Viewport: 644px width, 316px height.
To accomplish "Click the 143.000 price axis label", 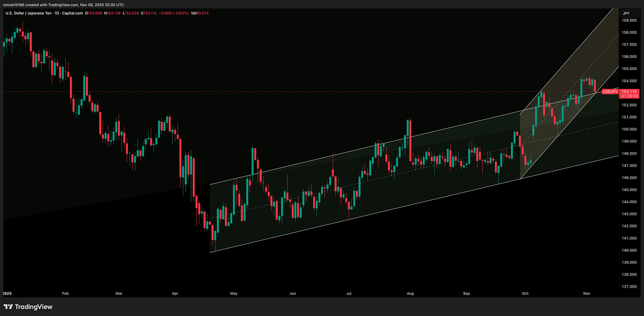I will click(x=629, y=214).
